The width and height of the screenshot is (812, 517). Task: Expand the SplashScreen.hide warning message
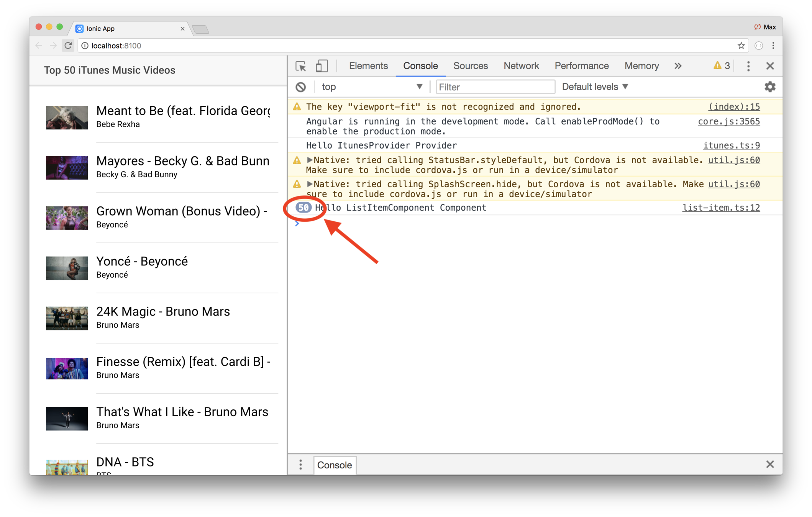click(x=310, y=184)
